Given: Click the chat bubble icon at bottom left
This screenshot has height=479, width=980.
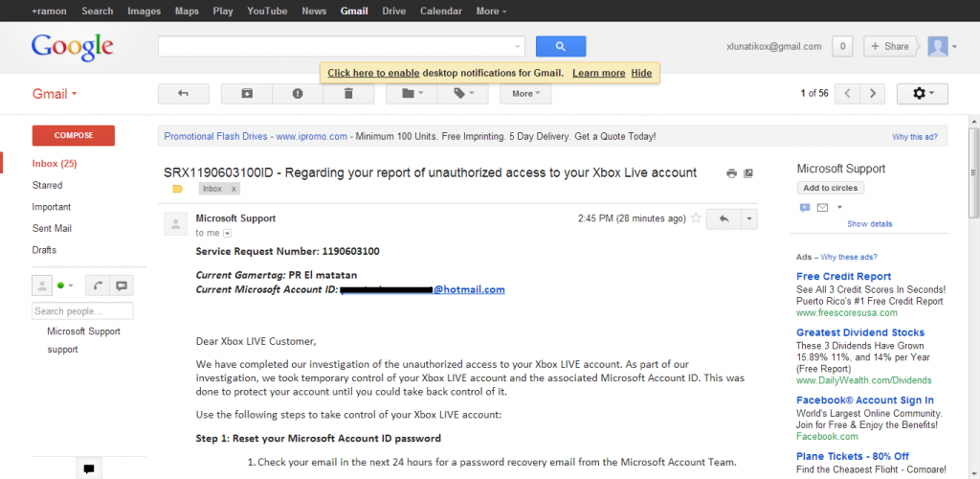Looking at the screenshot, I should [x=89, y=469].
